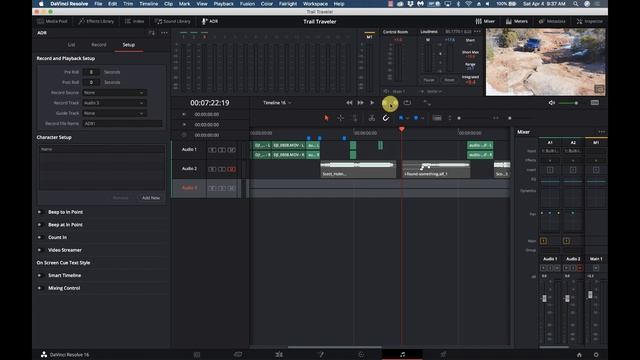The height and width of the screenshot is (360, 640).
Task: Switch to the List tab
Action: (x=71, y=44)
